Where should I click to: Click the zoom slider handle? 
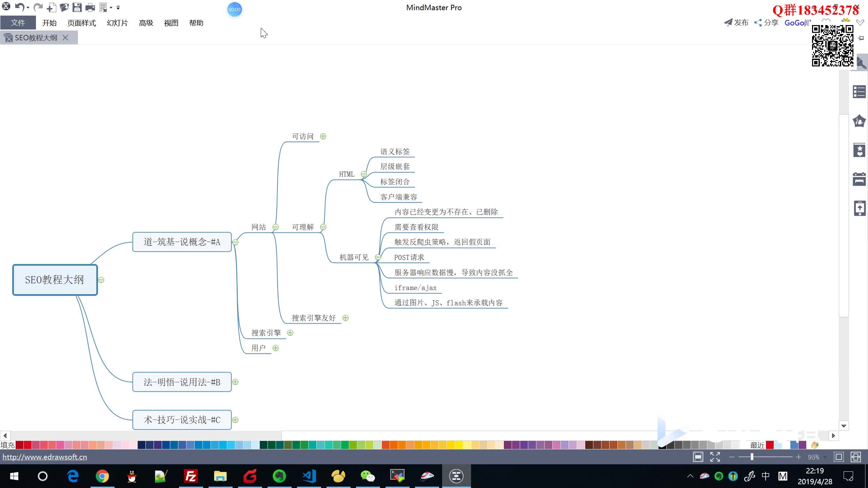pos(752,457)
